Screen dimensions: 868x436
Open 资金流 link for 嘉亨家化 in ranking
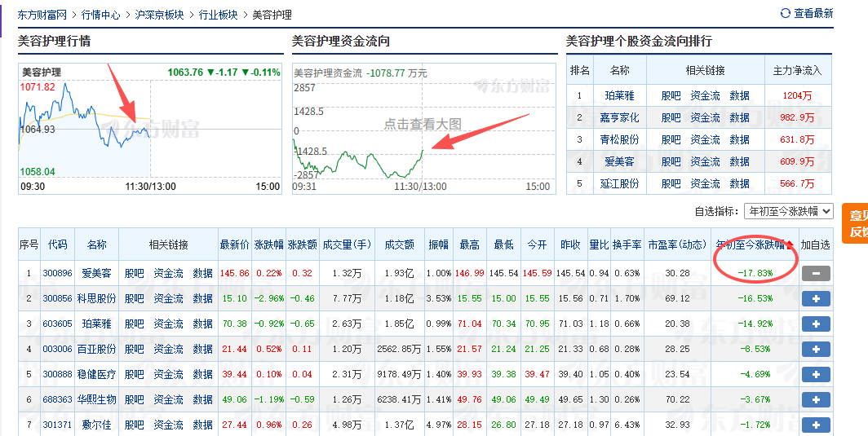point(705,118)
